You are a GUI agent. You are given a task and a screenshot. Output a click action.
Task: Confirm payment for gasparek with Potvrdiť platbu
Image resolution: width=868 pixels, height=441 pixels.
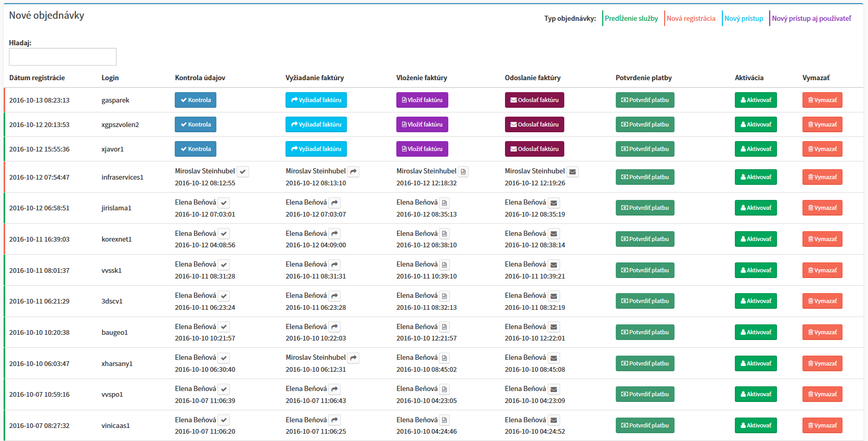[x=645, y=100]
